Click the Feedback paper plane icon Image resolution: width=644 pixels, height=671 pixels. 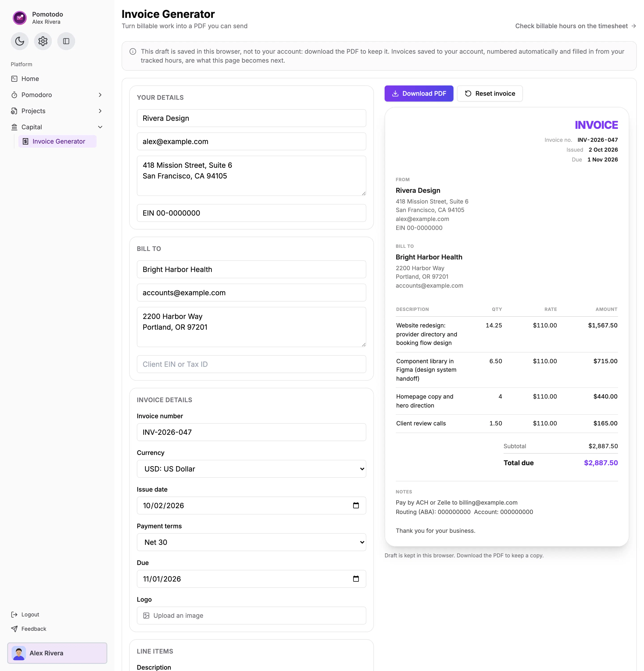coord(14,629)
